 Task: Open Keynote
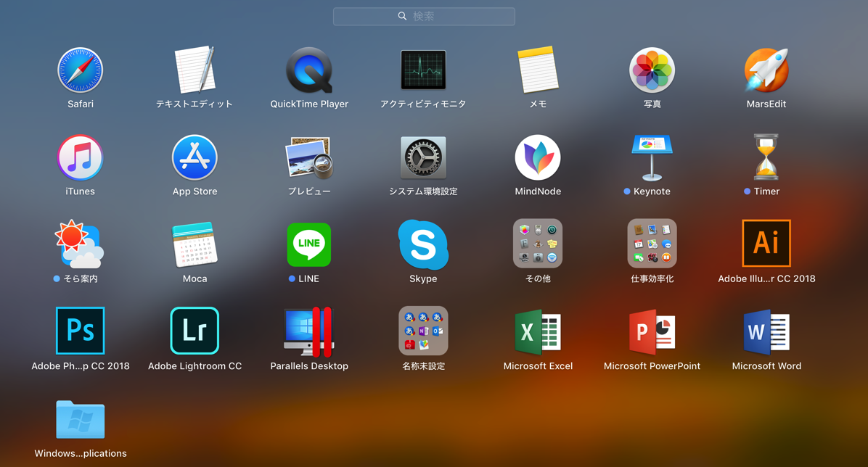(x=652, y=157)
